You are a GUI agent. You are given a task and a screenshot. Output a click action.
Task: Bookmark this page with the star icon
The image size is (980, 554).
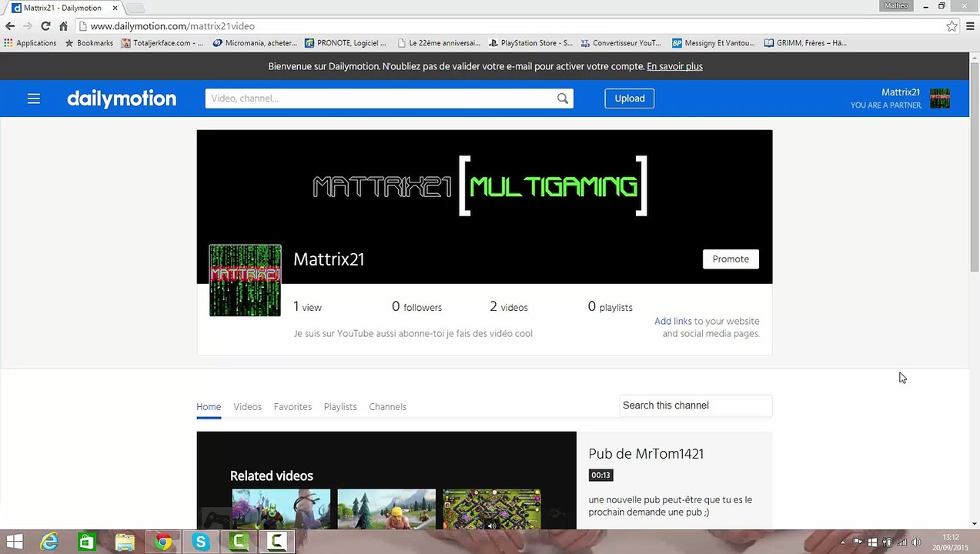(952, 26)
